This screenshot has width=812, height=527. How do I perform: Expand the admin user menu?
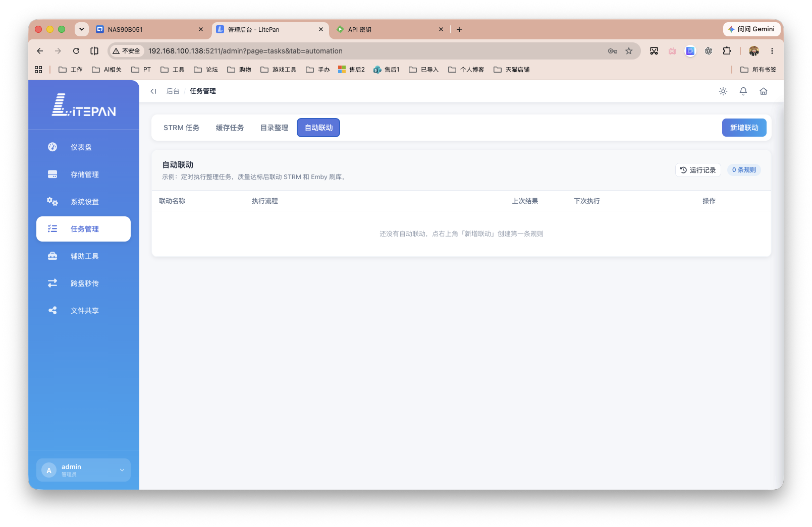click(x=83, y=470)
